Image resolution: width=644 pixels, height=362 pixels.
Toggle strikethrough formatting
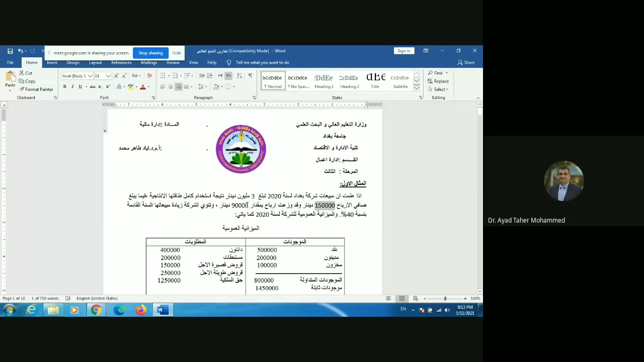click(x=94, y=87)
